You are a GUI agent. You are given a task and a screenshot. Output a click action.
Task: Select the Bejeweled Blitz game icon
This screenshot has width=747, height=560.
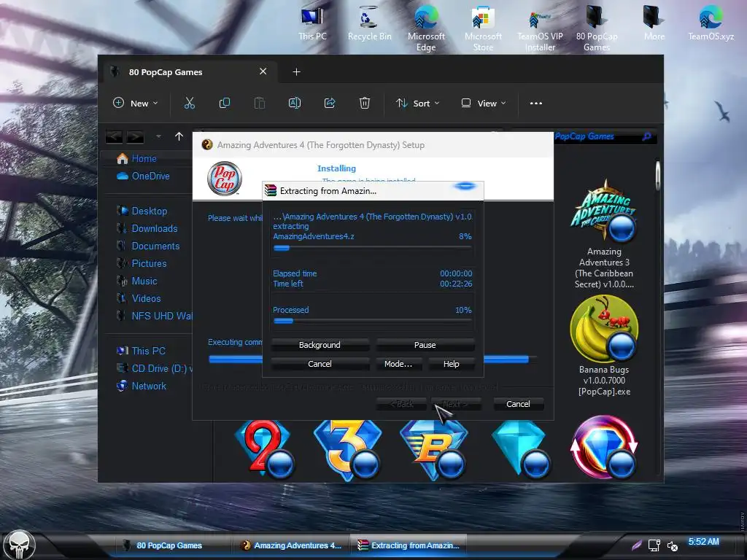[x=433, y=451]
